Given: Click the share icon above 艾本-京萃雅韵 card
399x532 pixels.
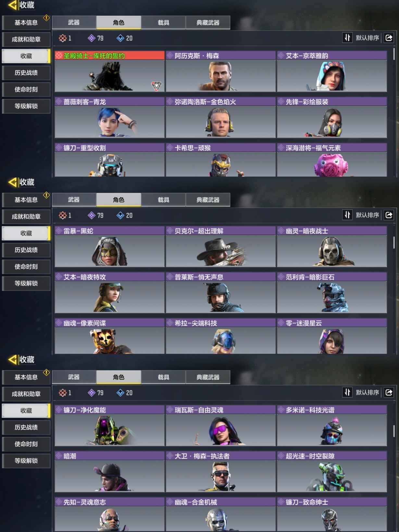Looking at the screenshot, I should click(x=389, y=38).
